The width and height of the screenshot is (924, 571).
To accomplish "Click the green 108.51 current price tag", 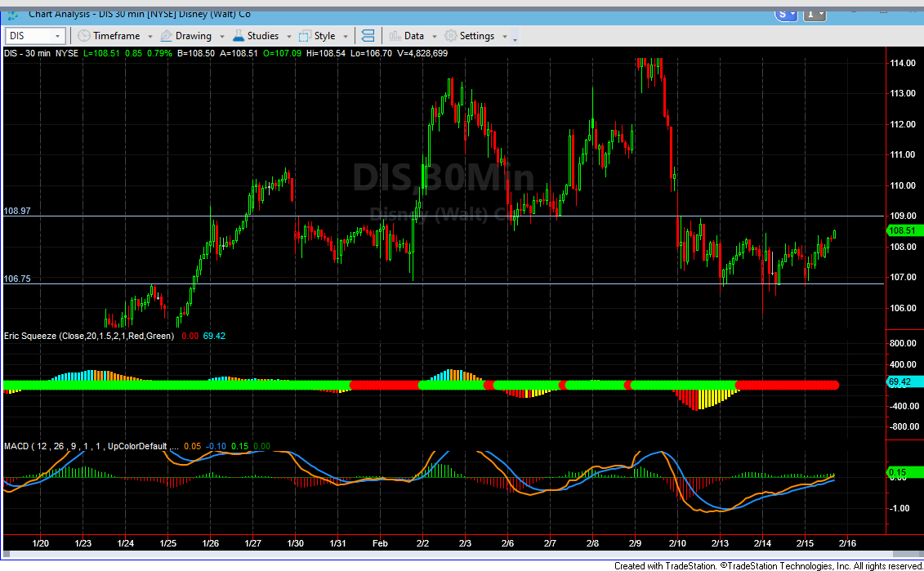I will [904, 231].
